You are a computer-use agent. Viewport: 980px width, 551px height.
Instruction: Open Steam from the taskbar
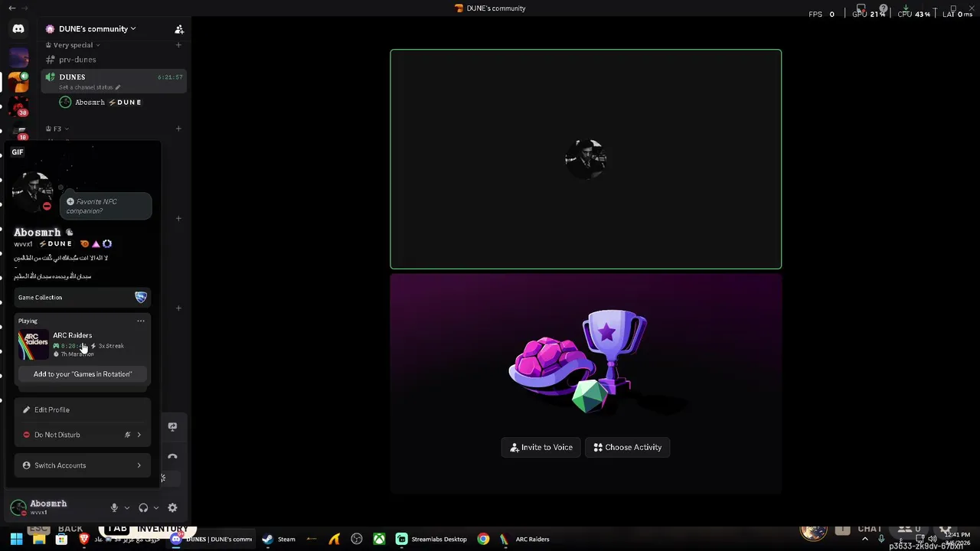(x=278, y=540)
